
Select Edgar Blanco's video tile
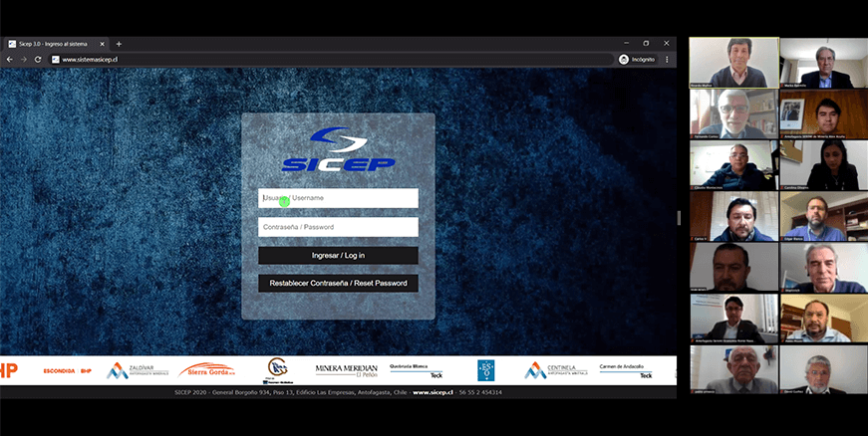824,216
